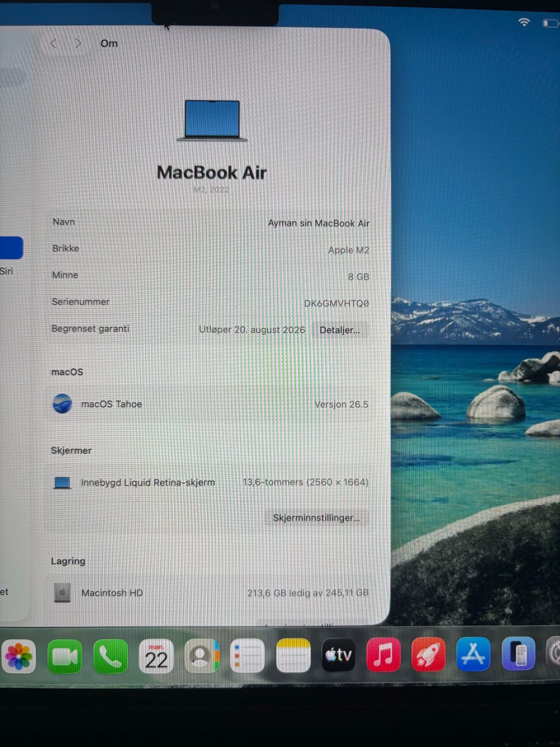Open the red rocket app in Dock
The width and height of the screenshot is (560, 747).
point(428,654)
